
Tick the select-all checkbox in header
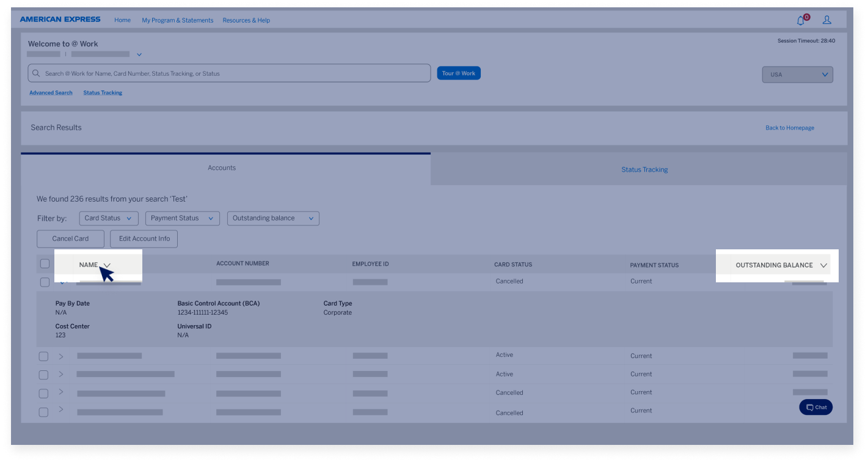[45, 264]
